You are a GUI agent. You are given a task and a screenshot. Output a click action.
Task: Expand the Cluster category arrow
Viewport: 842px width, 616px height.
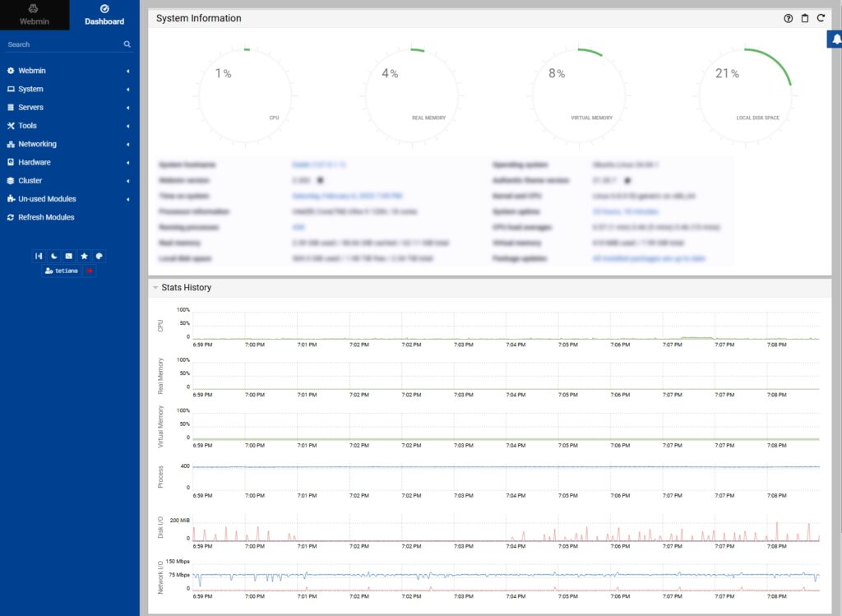click(127, 180)
